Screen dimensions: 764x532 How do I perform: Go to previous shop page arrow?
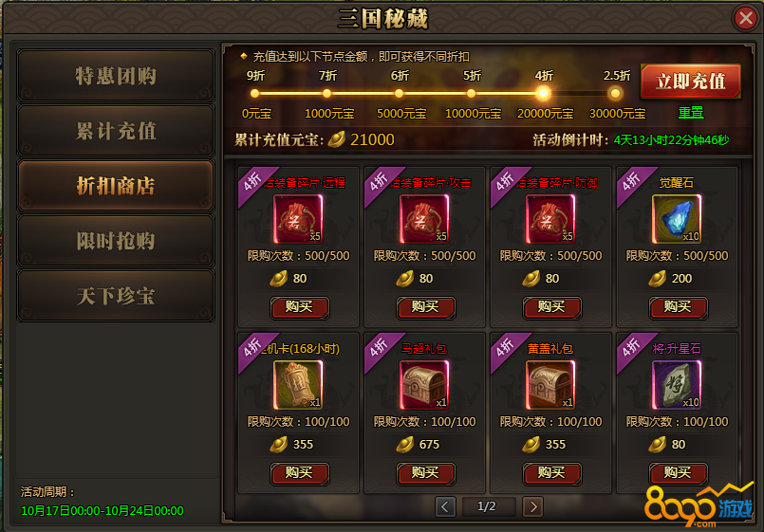[x=445, y=506]
